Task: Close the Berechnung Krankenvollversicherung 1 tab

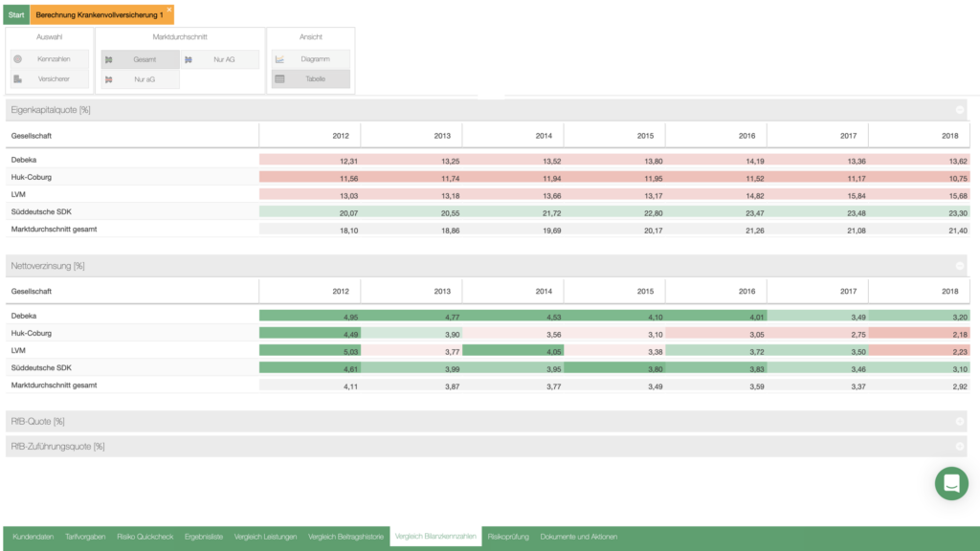Action: pos(169,10)
